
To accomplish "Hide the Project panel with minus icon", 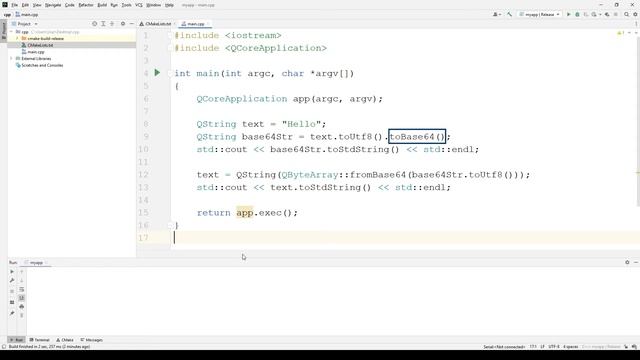I will click(131, 24).
